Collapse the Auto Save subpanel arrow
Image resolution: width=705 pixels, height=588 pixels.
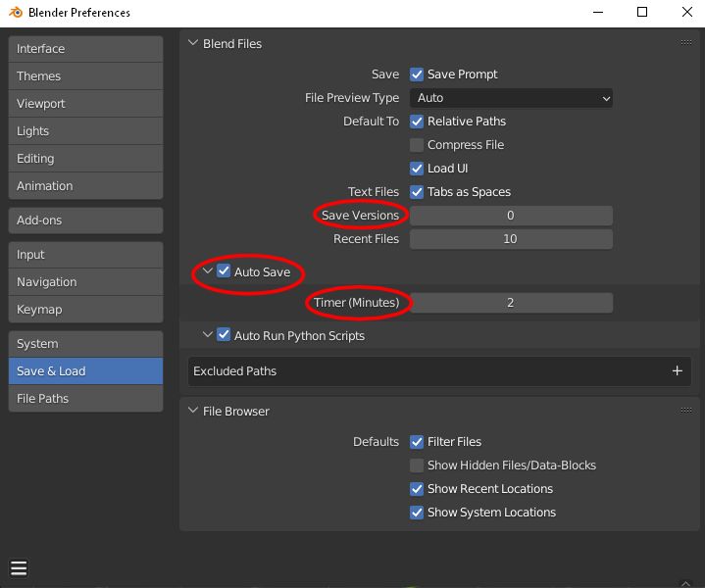click(x=207, y=271)
